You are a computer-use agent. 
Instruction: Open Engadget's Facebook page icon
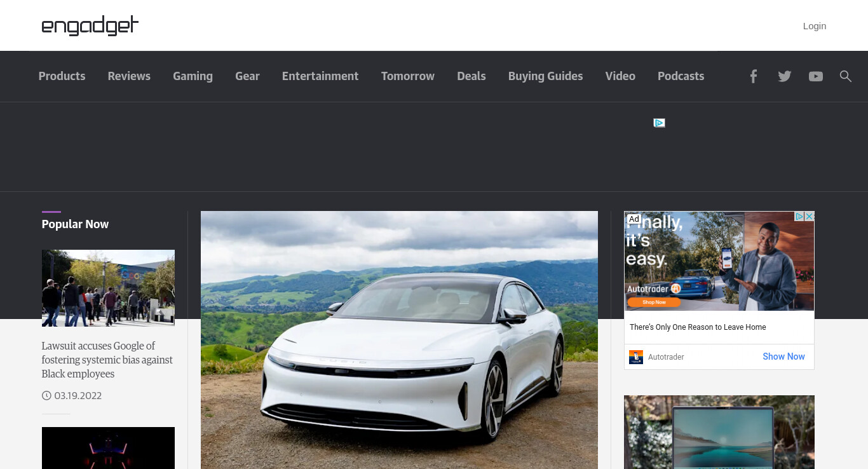point(753,76)
